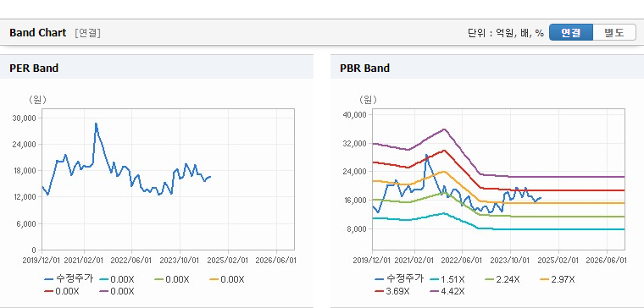Toggle purple 0.00X series in PER legend
Image resolution: width=644 pixels, height=308 pixels.
[x=117, y=291]
